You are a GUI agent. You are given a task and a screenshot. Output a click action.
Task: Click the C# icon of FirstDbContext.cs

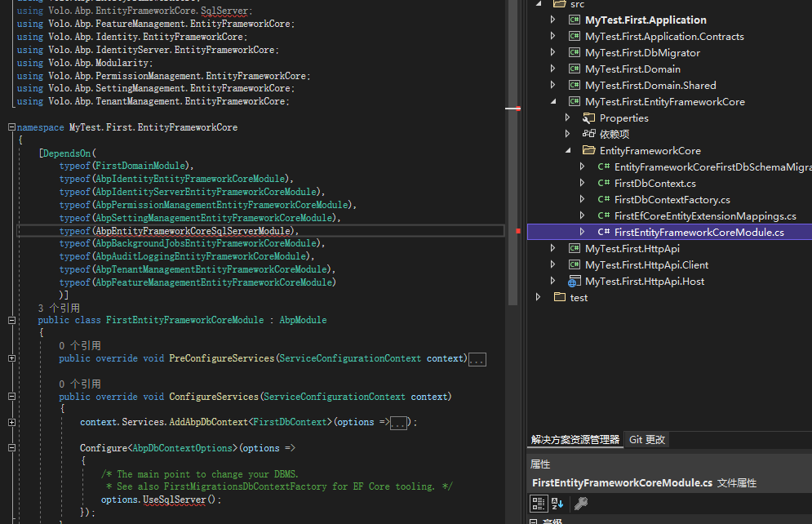(x=603, y=184)
